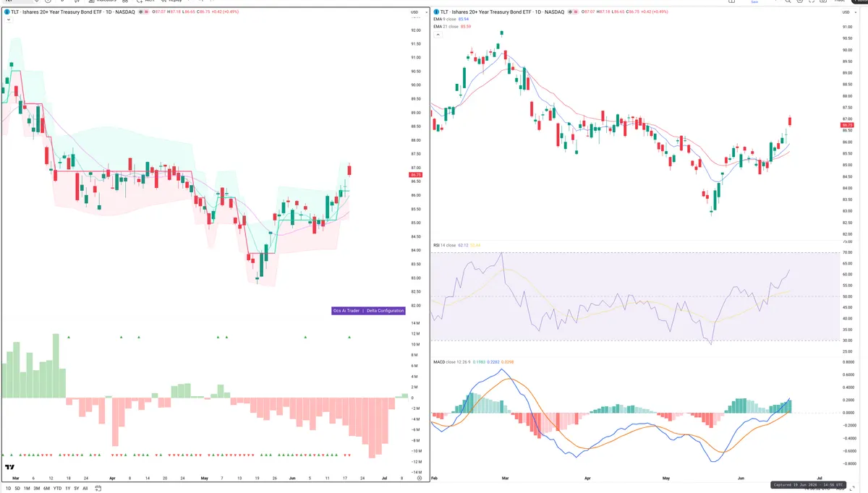Select the 3M time range
The width and height of the screenshot is (868, 493).
pyautogui.click(x=36, y=489)
